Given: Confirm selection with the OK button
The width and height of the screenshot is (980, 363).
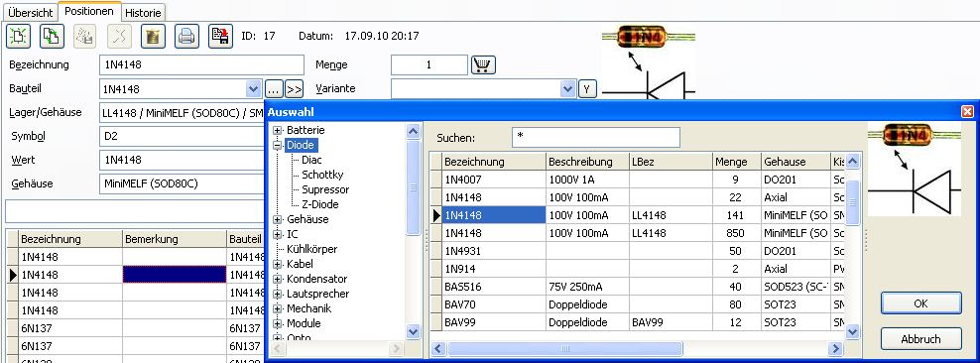Looking at the screenshot, I should [x=921, y=303].
